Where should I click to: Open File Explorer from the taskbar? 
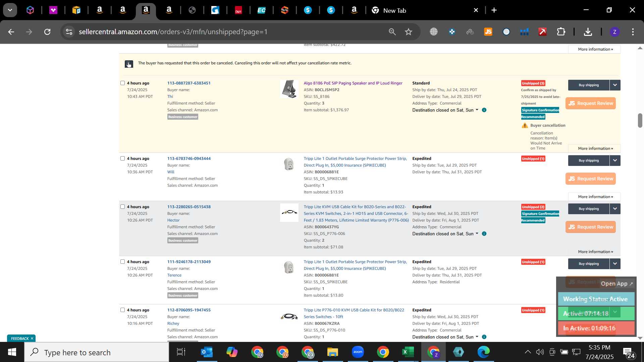(332, 352)
